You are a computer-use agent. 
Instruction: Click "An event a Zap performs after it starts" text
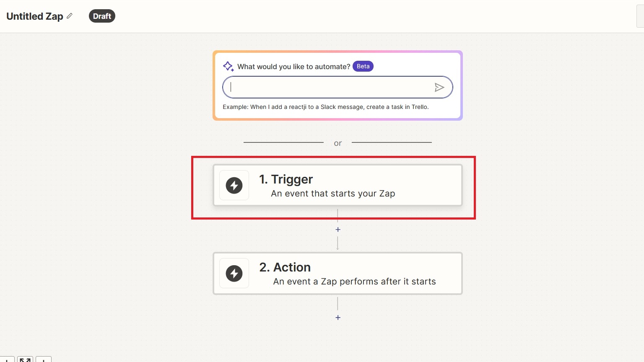coord(354,282)
